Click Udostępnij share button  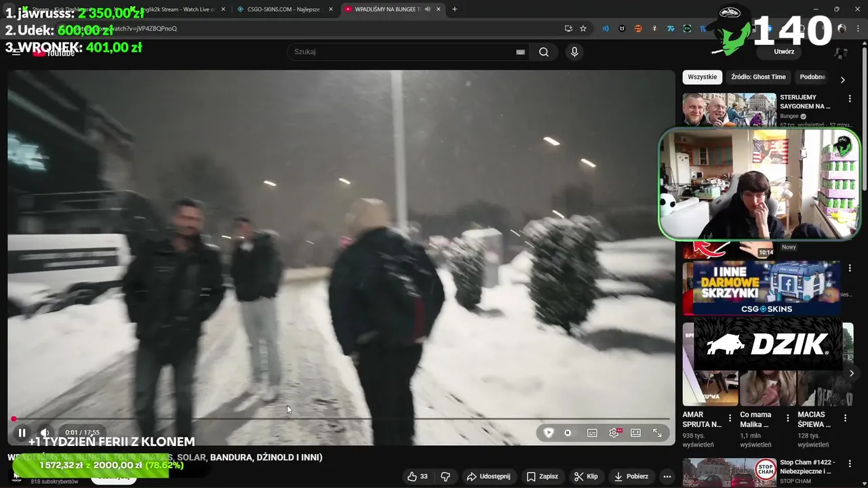coord(488,476)
